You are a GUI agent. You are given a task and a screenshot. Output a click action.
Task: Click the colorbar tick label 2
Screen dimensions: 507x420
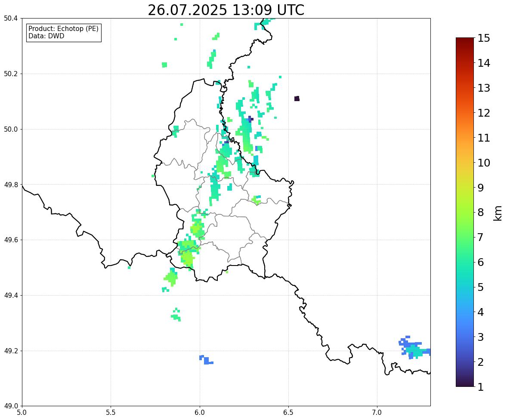(x=481, y=362)
